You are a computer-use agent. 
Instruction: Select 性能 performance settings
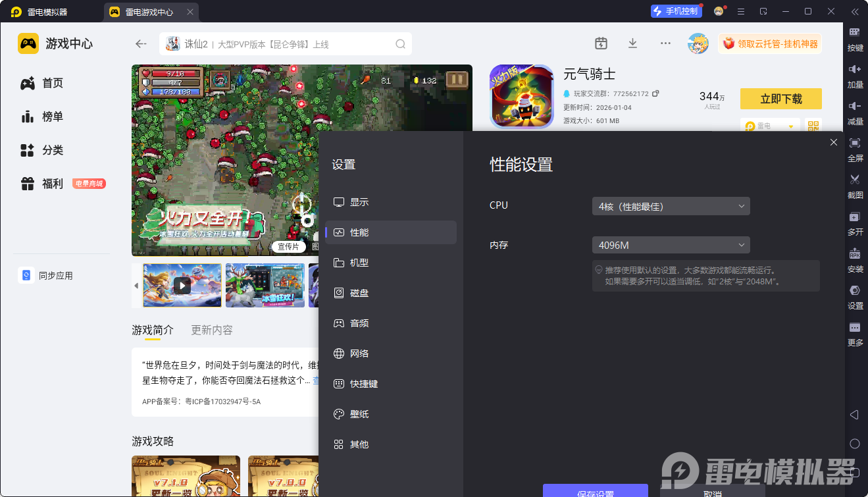tap(391, 232)
